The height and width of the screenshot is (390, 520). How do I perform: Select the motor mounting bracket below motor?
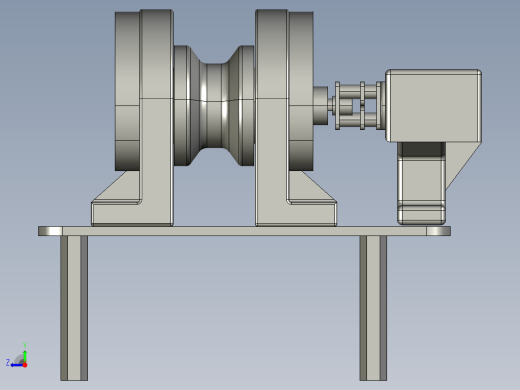[422, 183]
